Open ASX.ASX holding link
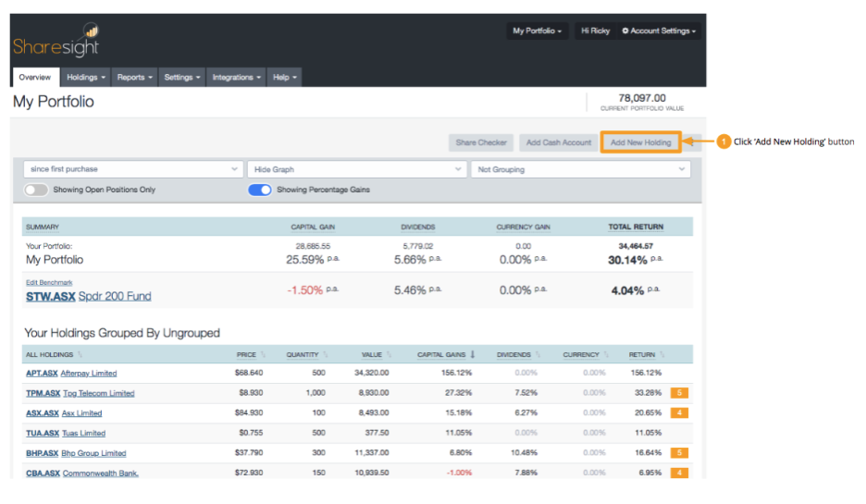866x504 pixels. pyautogui.click(x=43, y=413)
